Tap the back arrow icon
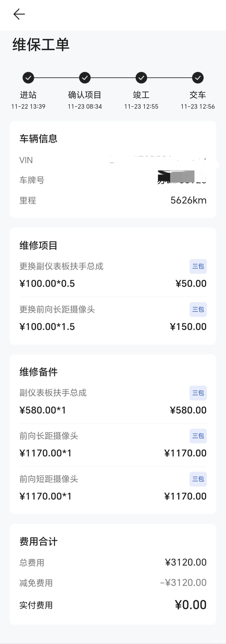The image size is (226, 644). pos(19,14)
